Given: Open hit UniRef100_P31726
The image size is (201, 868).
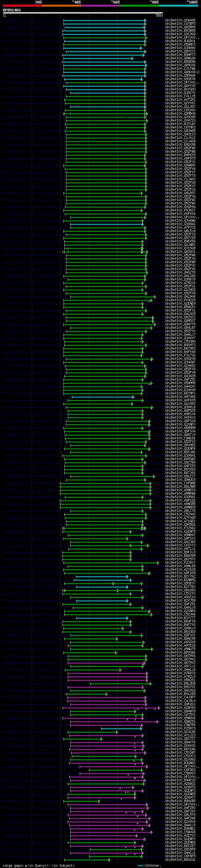Looking at the screenshot, I should tap(180, 355).
